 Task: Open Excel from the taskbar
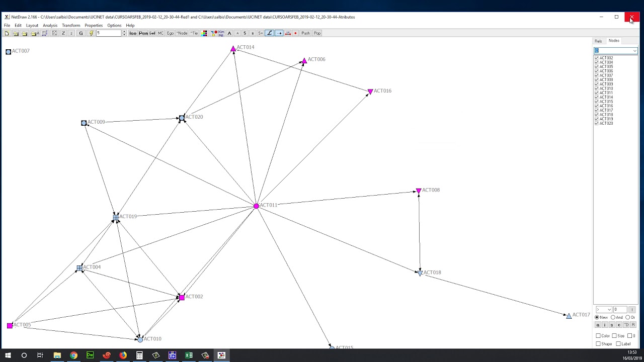189,355
